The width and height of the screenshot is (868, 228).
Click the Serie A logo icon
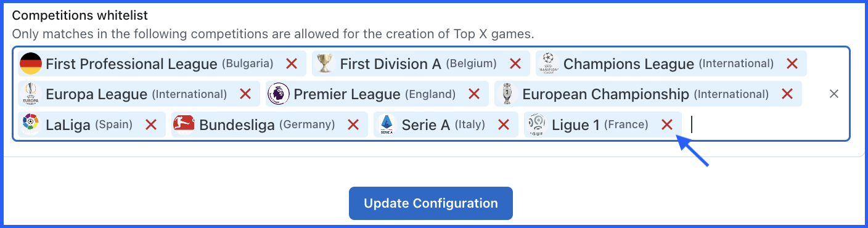pos(387,124)
